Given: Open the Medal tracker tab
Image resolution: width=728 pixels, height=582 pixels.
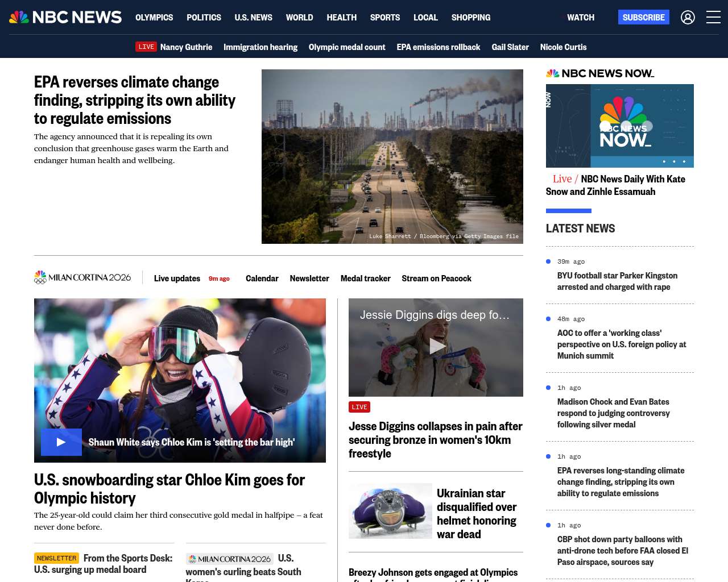Looking at the screenshot, I should [366, 278].
